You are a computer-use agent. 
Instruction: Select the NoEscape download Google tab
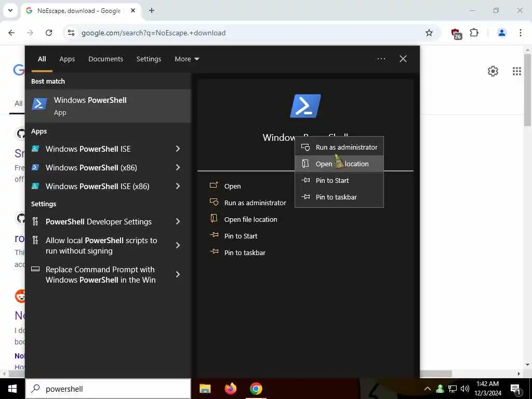point(81,10)
